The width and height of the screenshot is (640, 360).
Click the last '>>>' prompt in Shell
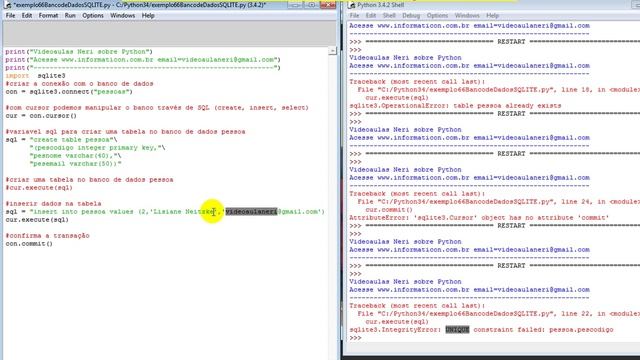click(x=355, y=338)
